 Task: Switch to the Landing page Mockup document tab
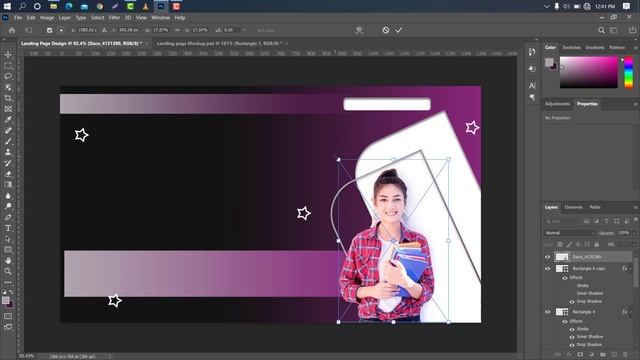click(x=219, y=43)
